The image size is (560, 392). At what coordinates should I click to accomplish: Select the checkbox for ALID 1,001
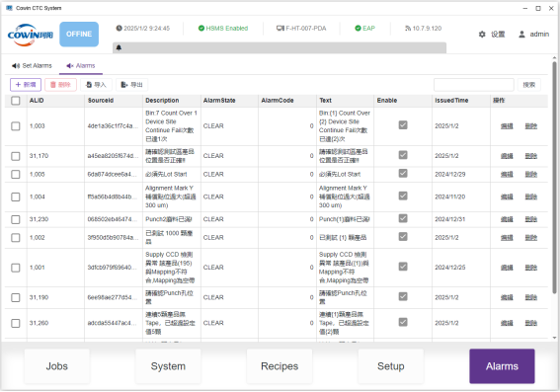16,268
